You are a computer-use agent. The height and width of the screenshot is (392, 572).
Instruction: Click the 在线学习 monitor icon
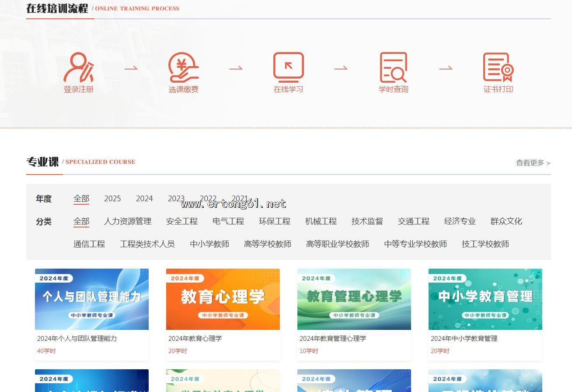(289, 67)
